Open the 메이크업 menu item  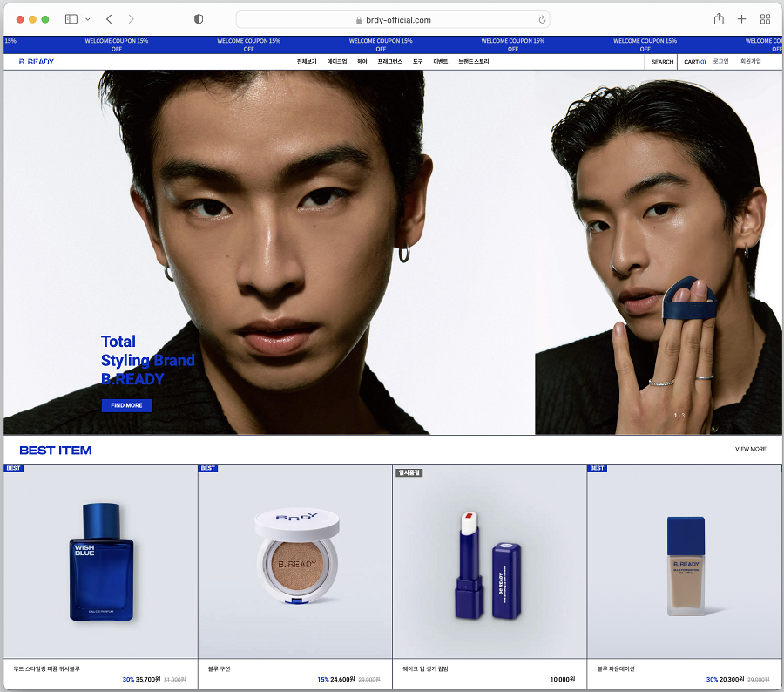(x=337, y=62)
